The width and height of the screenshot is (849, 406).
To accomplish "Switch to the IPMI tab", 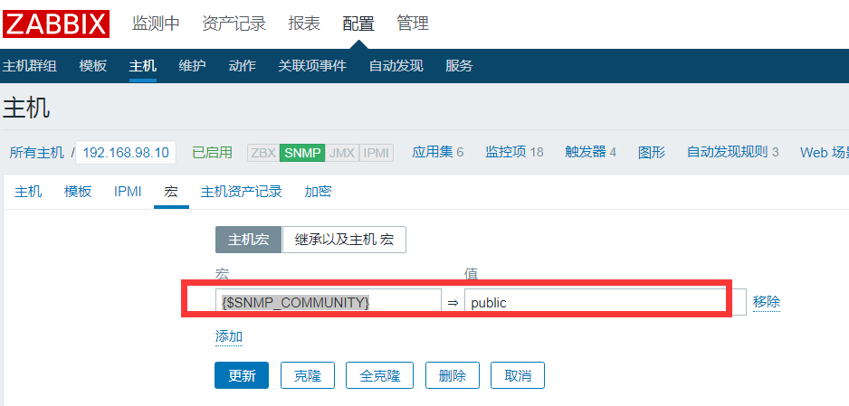I will 128,191.
